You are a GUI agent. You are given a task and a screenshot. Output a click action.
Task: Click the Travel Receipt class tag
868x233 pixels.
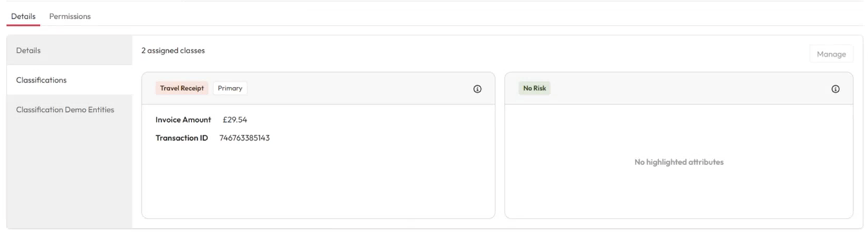pos(181,88)
